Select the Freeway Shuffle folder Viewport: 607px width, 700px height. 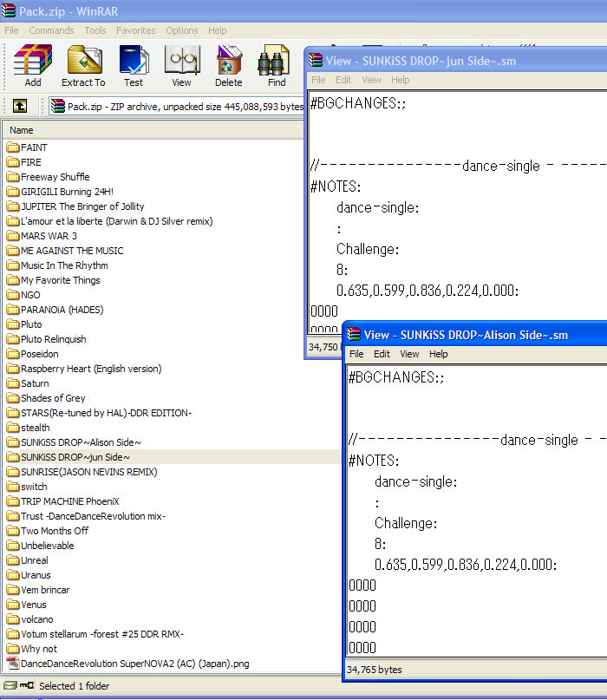[55, 177]
